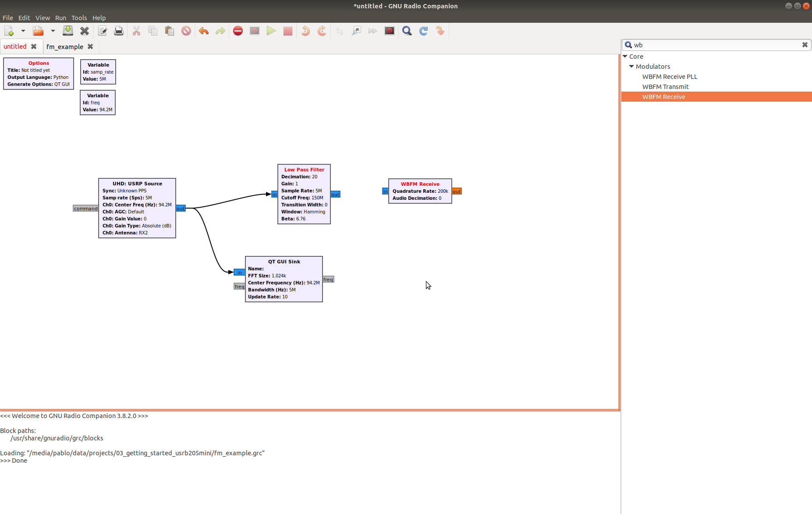
Task: Toggle hiding of disabled blocks
Action: point(390,31)
